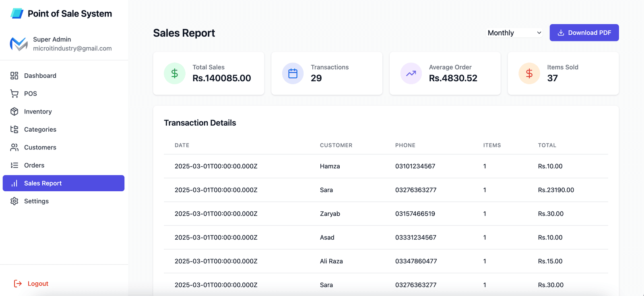The height and width of the screenshot is (296, 644).
Task: Click the Categories tree icon
Action: click(14, 129)
